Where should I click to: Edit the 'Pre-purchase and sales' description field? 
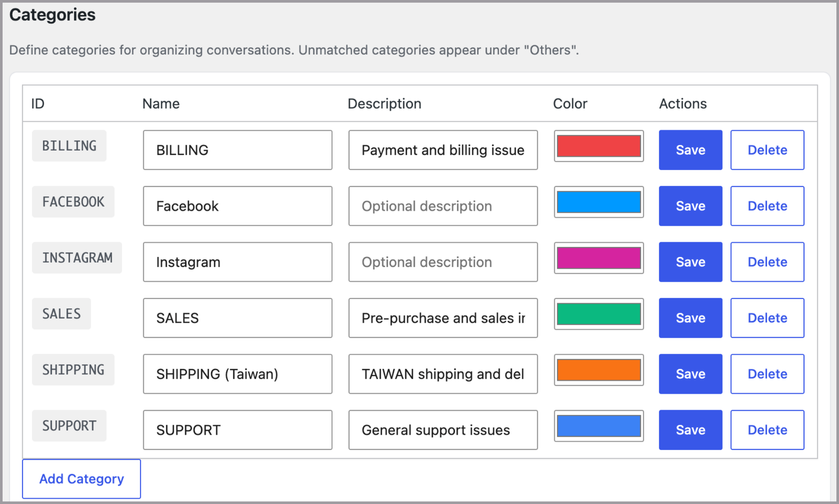click(443, 318)
